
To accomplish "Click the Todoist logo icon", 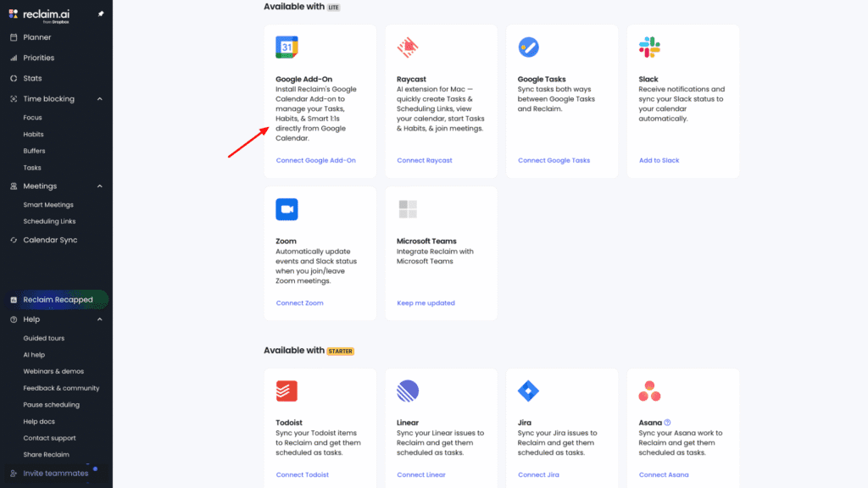I will pyautogui.click(x=287, y=391).
